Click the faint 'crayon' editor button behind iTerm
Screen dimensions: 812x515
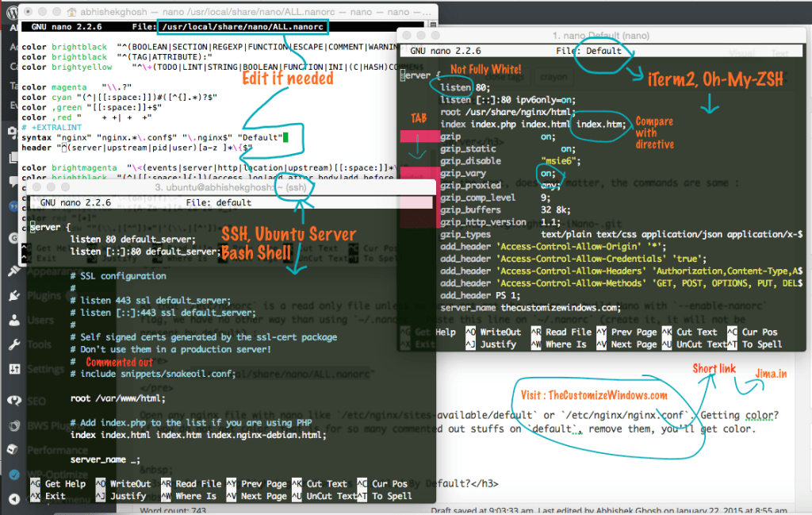click(553, 77)
